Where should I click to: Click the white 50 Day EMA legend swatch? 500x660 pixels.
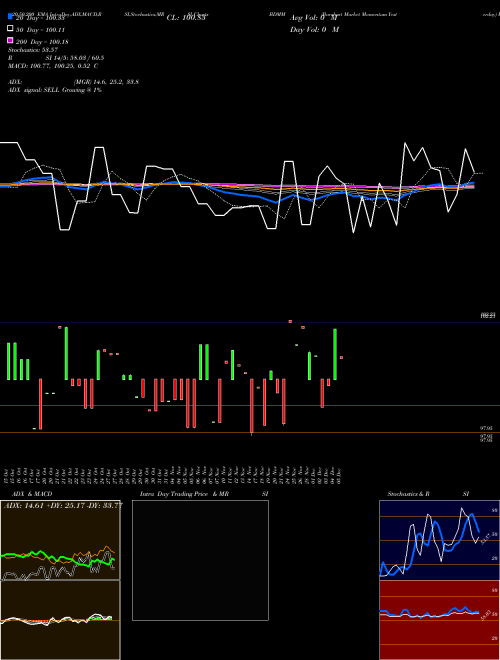coord(10,29)
